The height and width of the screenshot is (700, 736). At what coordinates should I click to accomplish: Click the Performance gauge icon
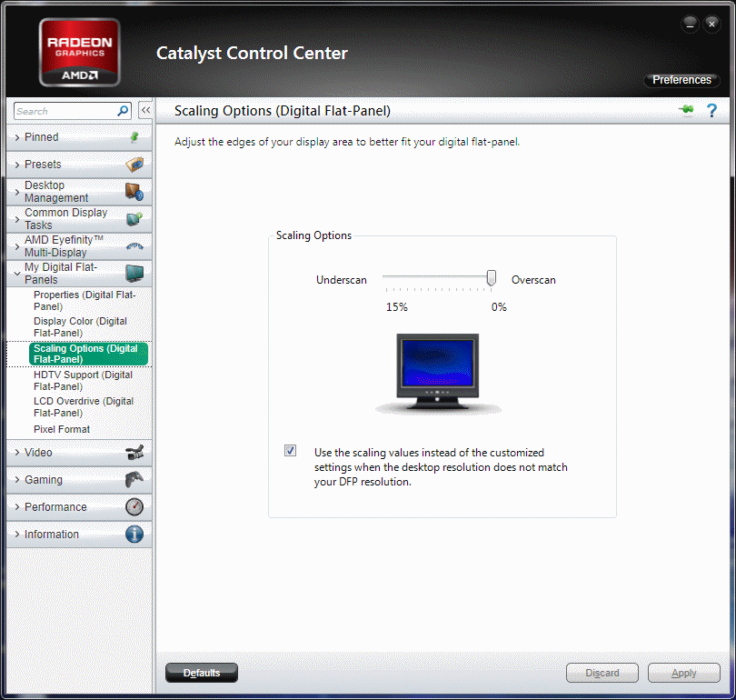point(134,507)
